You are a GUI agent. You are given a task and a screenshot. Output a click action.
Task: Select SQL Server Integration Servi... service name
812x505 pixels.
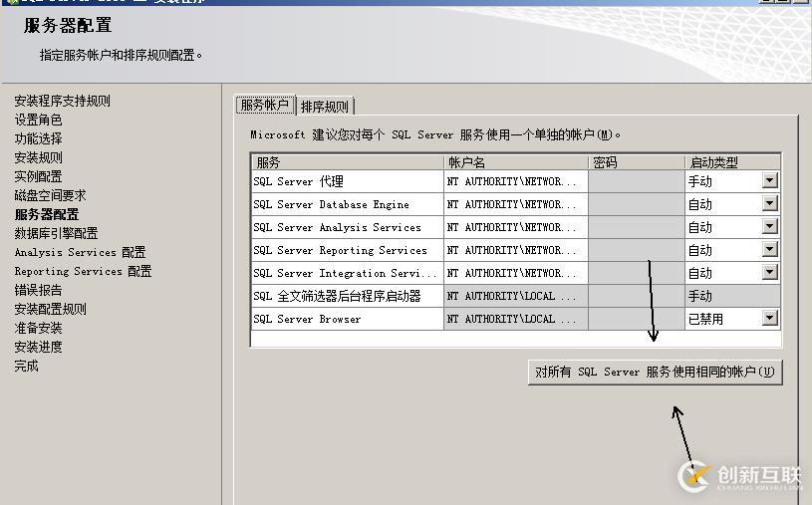[x=347, y=273]
